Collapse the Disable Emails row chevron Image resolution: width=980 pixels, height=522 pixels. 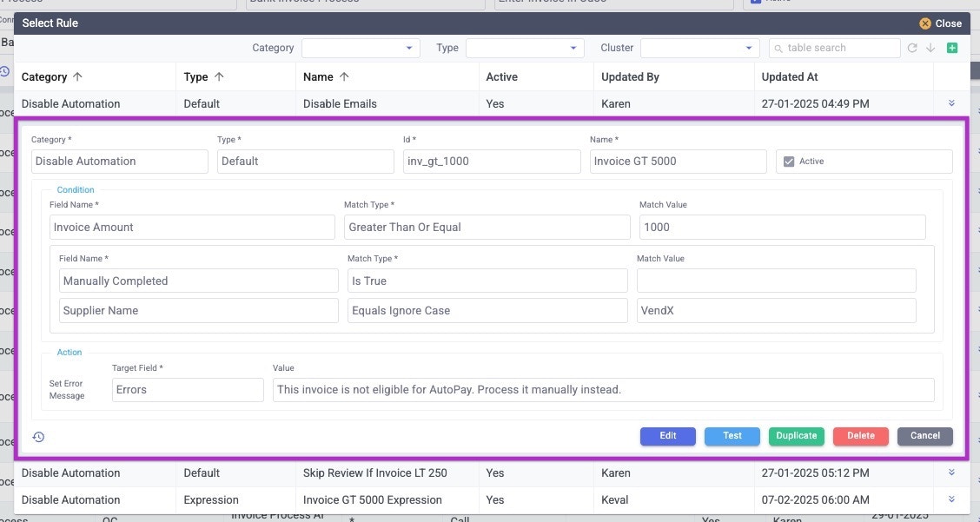pos(951,103)
